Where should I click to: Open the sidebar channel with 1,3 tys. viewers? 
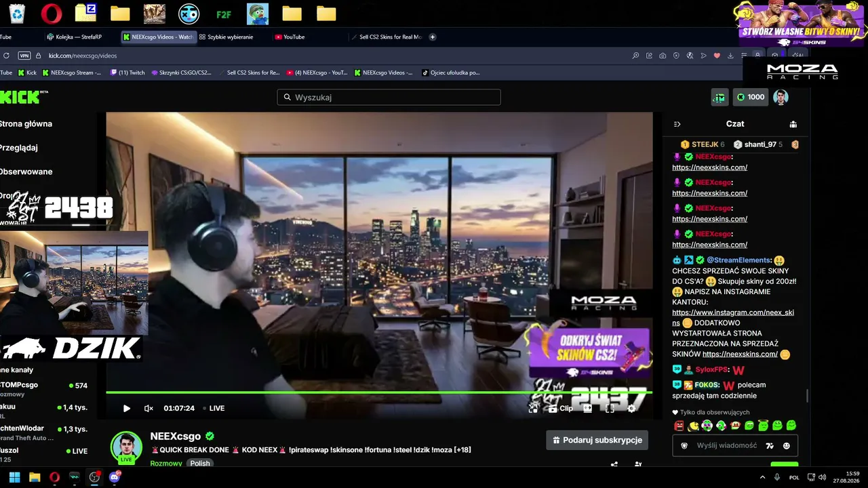45,432
